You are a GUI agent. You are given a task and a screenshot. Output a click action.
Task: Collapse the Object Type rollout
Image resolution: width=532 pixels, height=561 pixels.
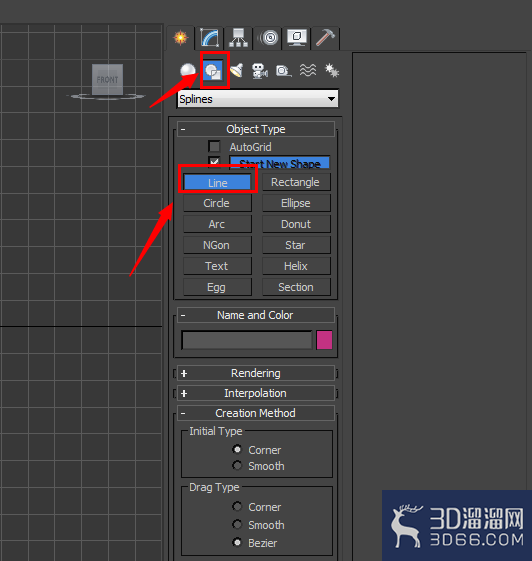pyautogui.click(x=256, y=129)
